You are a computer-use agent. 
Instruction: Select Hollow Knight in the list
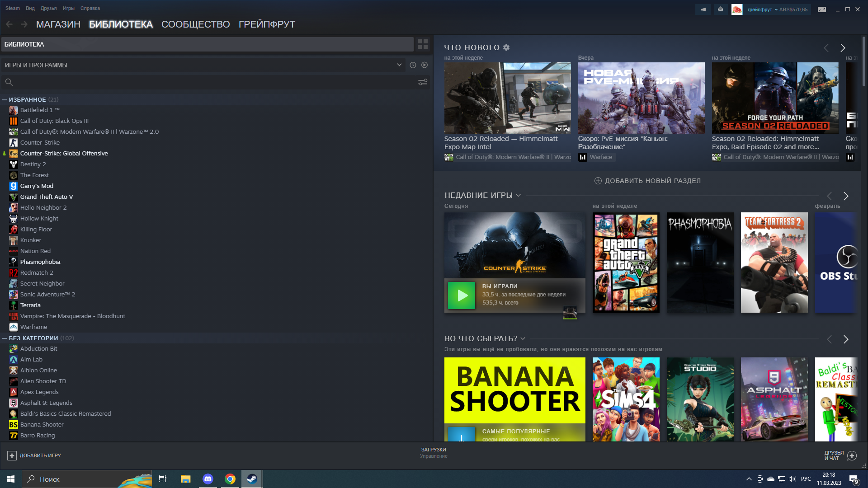point(39,218)
